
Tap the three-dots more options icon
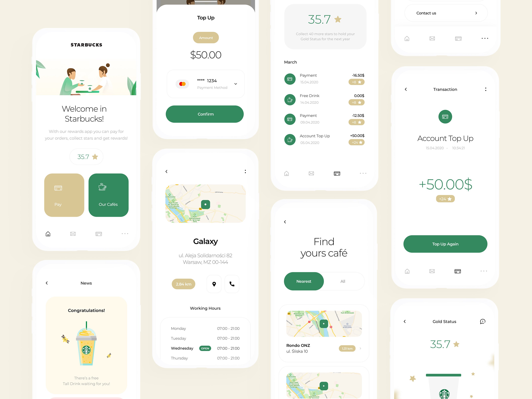(x=125, y=233)
